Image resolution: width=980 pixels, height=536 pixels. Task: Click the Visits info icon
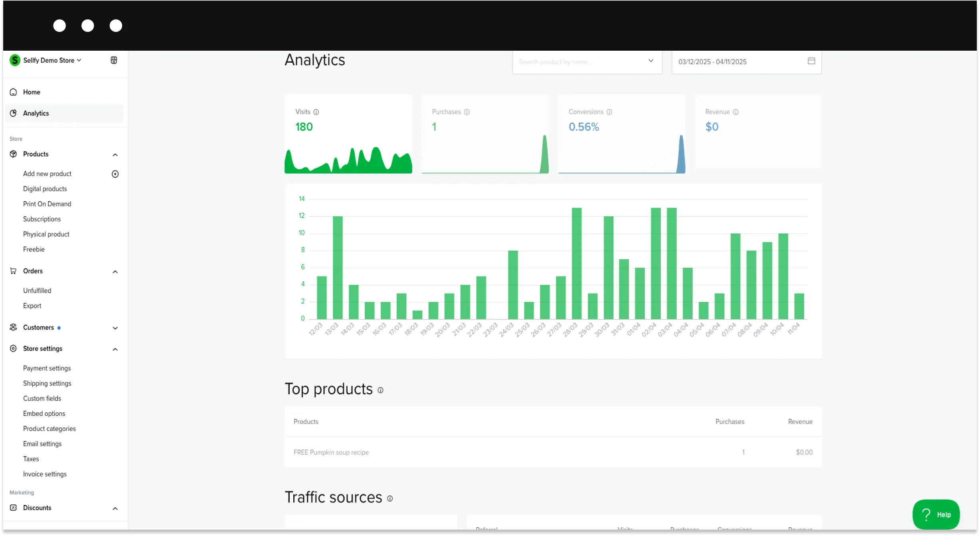316,112
